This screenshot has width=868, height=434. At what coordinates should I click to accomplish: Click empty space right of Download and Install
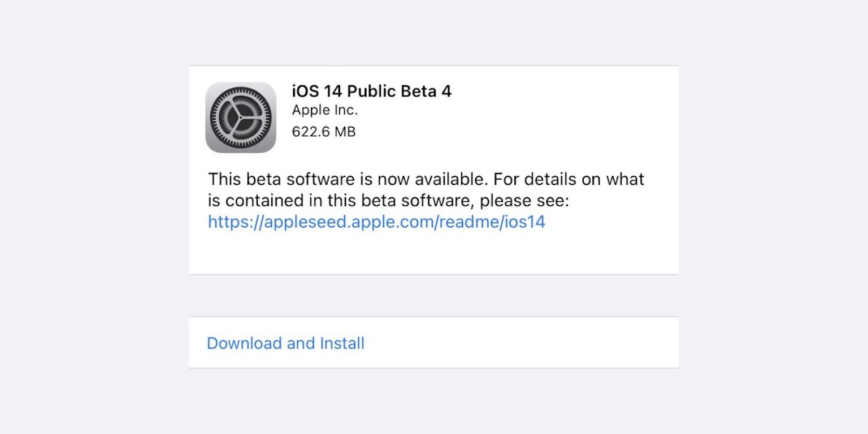point(520,343)
